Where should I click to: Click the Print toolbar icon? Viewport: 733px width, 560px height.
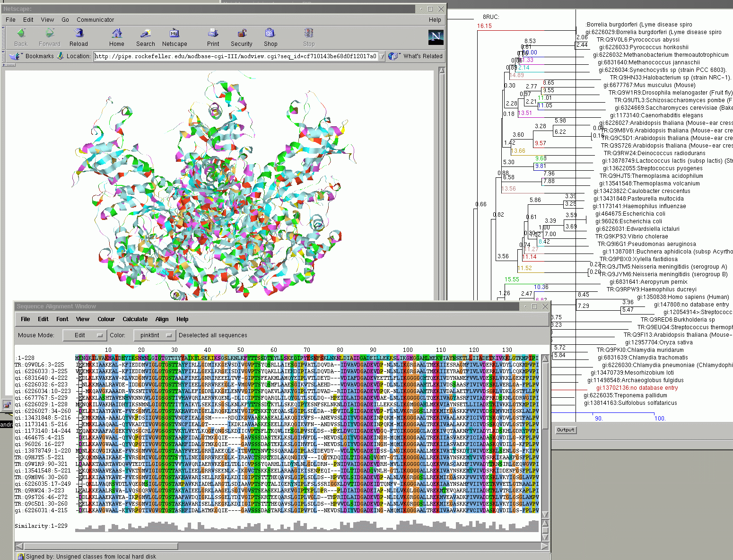[213, 34]
